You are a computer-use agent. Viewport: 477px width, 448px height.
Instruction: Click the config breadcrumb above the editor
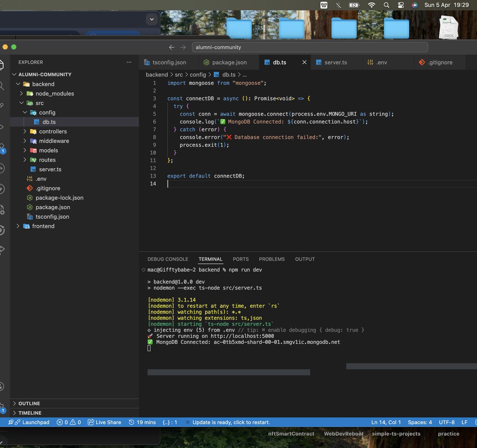point(198,74)
